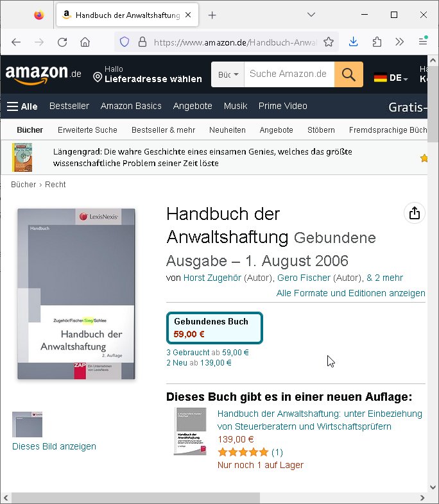Reload the current page

tap(62, 42)
